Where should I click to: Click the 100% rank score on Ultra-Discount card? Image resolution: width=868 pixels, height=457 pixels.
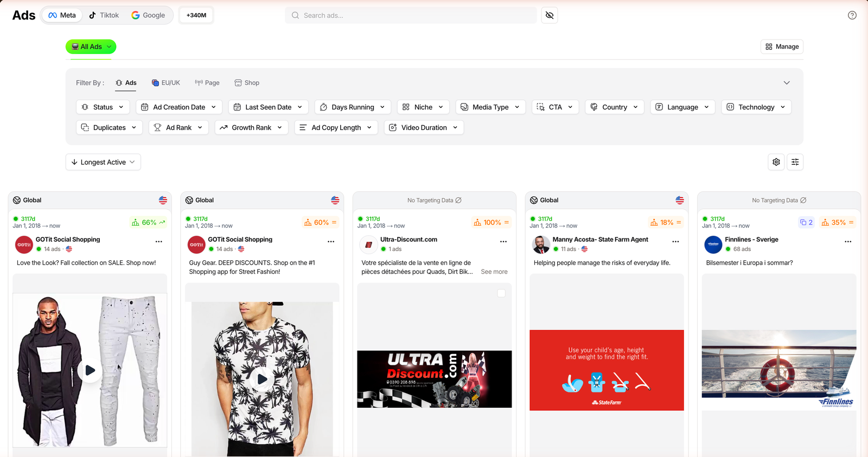(492, 222)
